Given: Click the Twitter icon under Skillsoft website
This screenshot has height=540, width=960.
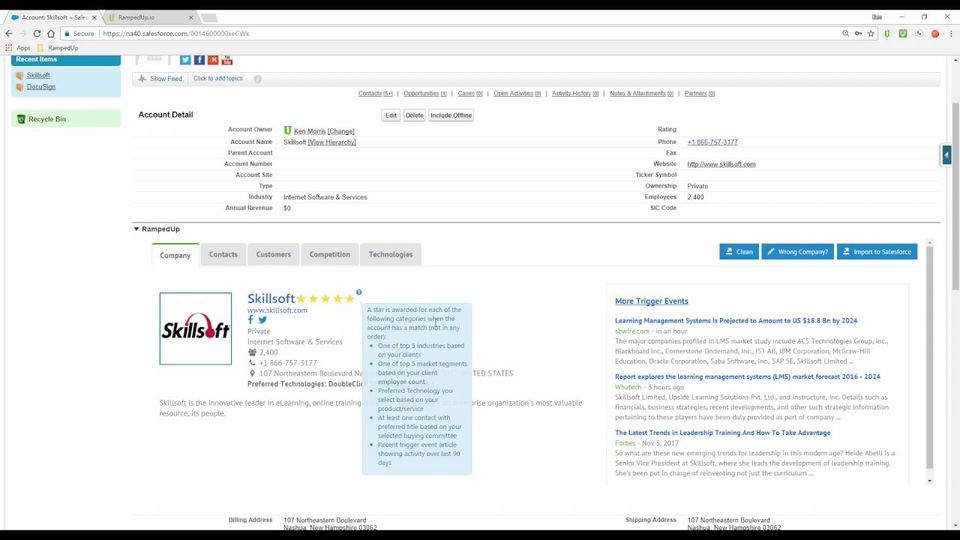Looking at the screenshot, I should pos(263,320).
